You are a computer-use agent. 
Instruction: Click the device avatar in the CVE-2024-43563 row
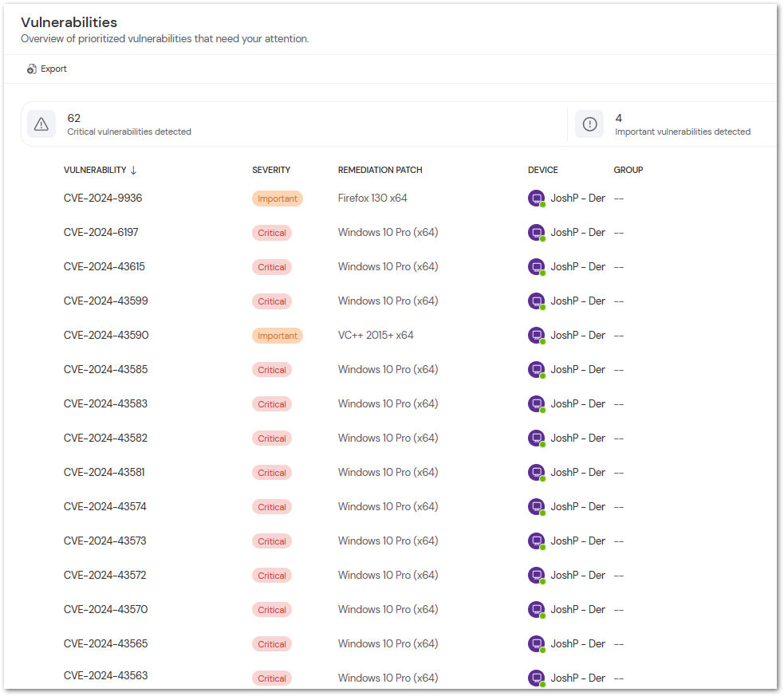[x=536, y=678]
